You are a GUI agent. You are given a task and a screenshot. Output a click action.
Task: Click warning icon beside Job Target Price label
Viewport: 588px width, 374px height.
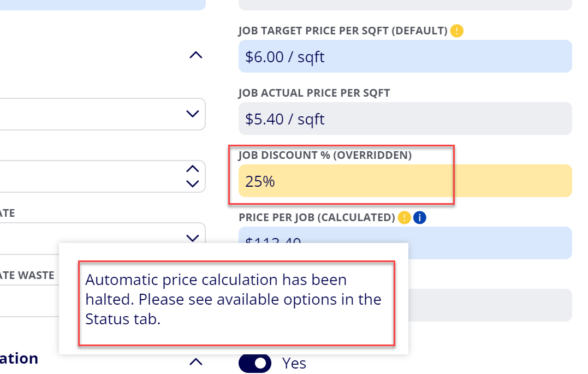tap(456, 31)
